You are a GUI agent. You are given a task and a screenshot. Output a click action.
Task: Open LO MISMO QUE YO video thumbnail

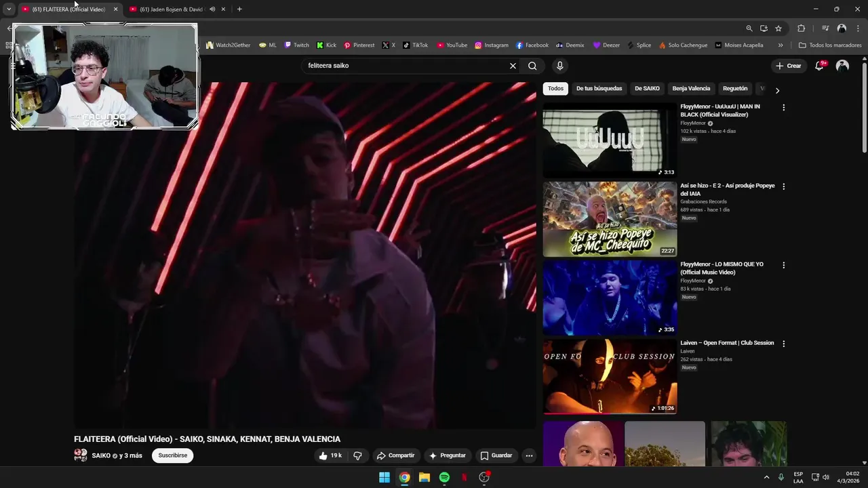point(610,298)
